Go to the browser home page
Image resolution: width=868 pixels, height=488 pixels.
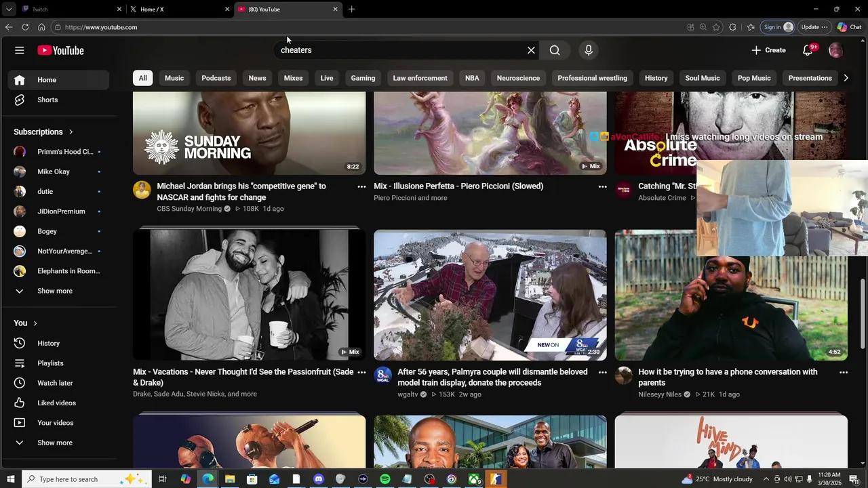[x=41, y=27]
